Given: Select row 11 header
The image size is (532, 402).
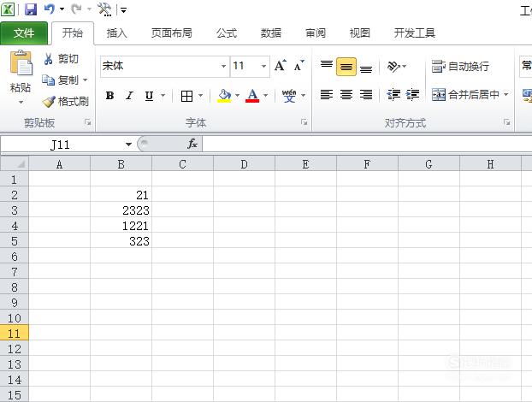Looking at the screenshot, I should [15, 333].
